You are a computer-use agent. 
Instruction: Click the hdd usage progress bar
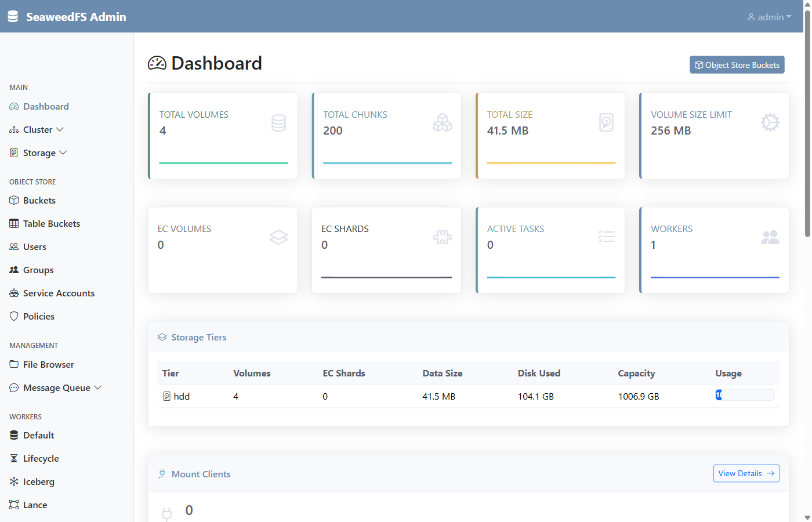click(x=745, y=395)
